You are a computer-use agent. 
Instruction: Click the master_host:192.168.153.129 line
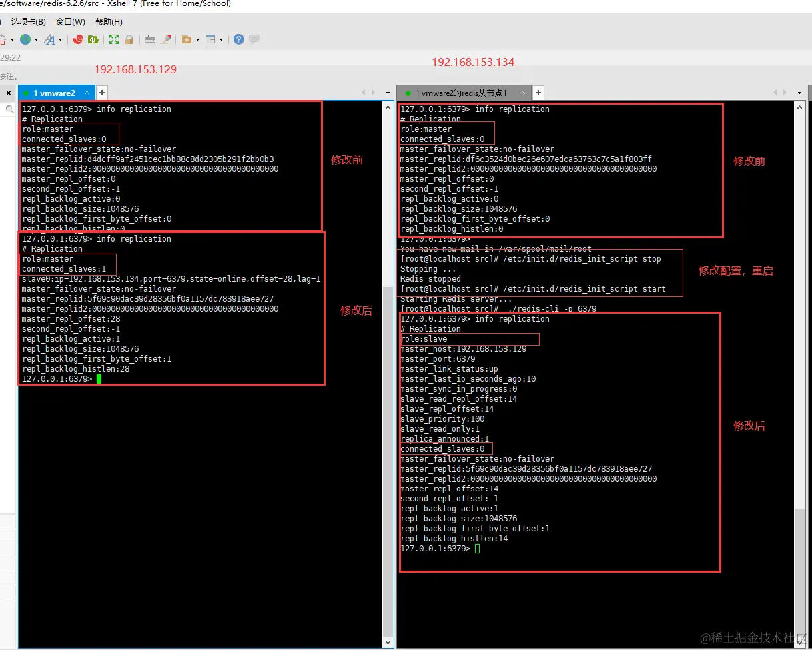[463, 349]
